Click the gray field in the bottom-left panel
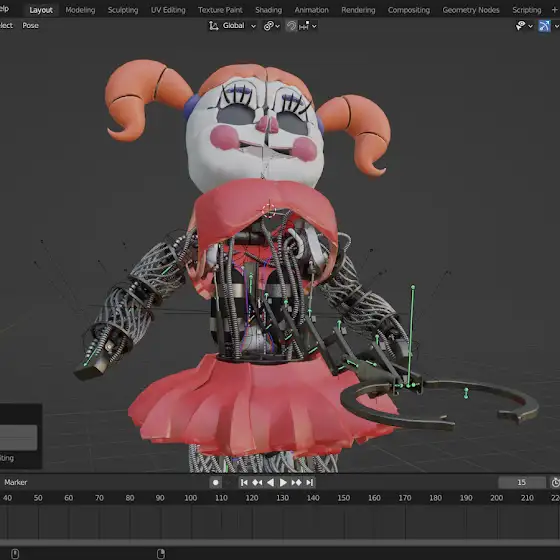The width and height of the screenshot is (560, 560). [x=19, y=437]
